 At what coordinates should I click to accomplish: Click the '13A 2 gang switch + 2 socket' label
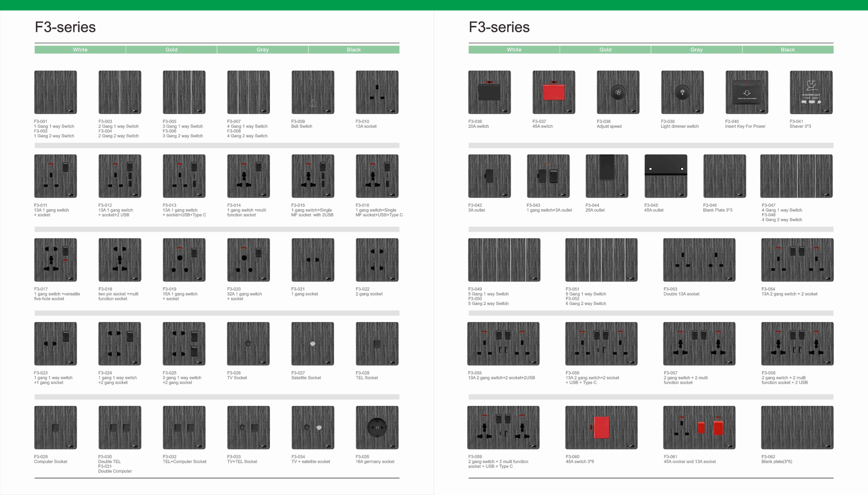coord(789,294)
